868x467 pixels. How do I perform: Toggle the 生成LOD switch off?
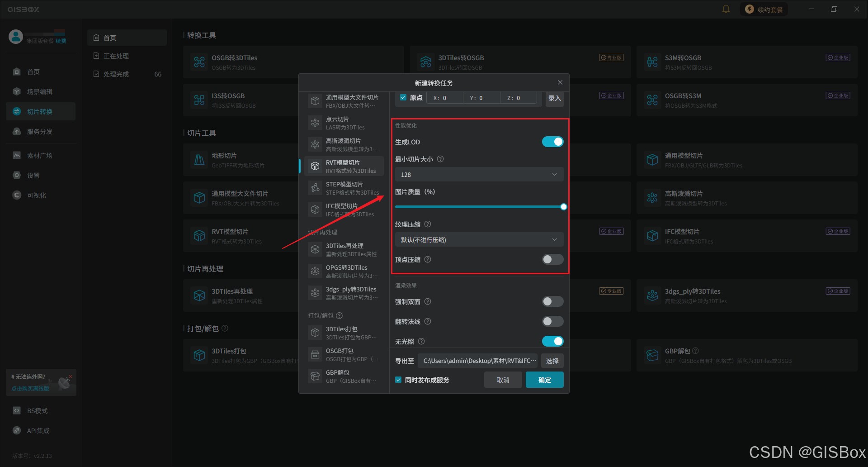tap(552, 142)
